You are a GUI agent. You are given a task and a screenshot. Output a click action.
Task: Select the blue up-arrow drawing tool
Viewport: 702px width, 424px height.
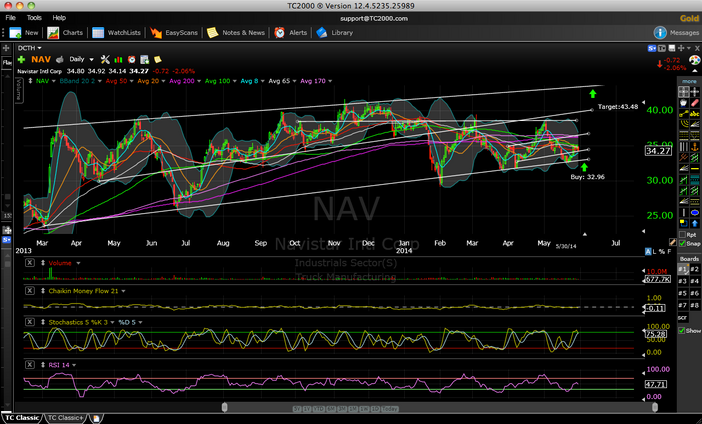(695, 223)
